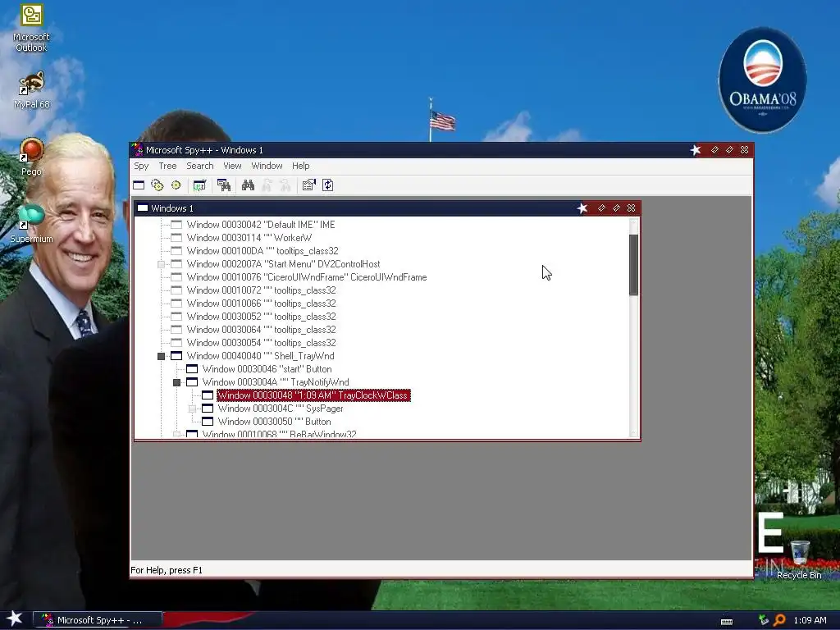Click the Properties toolbar icon
This screenshot has width=840, height=630.
coord(309,185)
